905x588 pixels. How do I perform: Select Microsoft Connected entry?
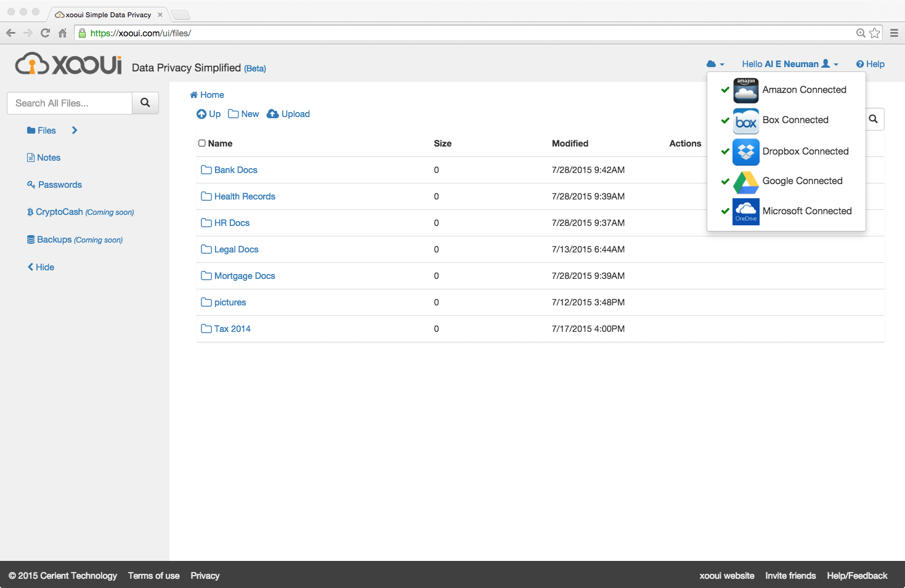click(786, 211)
